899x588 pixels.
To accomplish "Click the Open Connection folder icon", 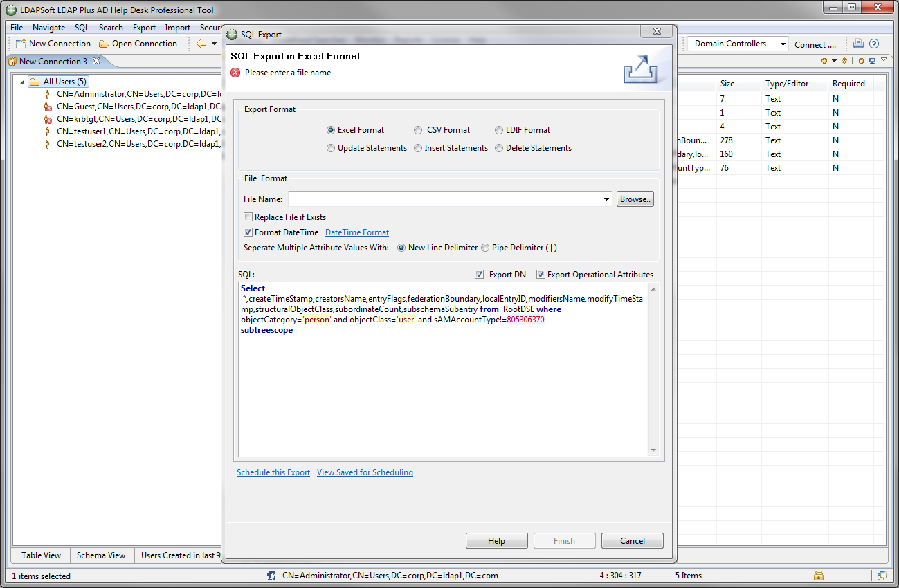I will tap(104, 44).
